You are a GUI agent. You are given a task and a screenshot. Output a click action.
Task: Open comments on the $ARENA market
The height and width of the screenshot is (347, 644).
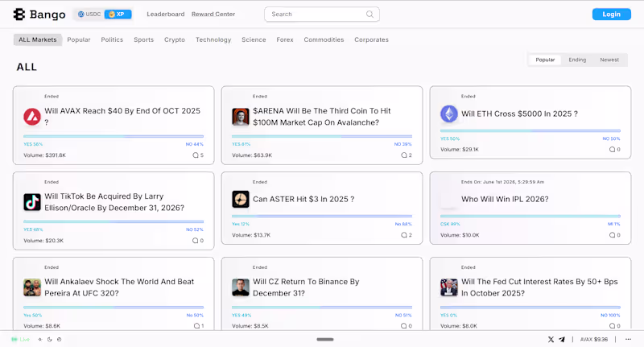tap(407, 155)
